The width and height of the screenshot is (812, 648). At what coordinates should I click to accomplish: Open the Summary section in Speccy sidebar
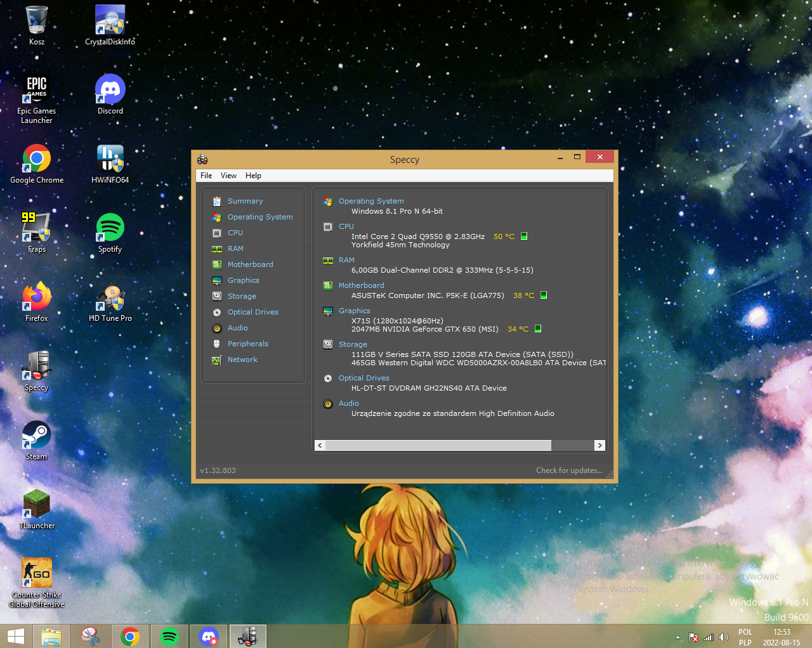click(x=245, y=201)
